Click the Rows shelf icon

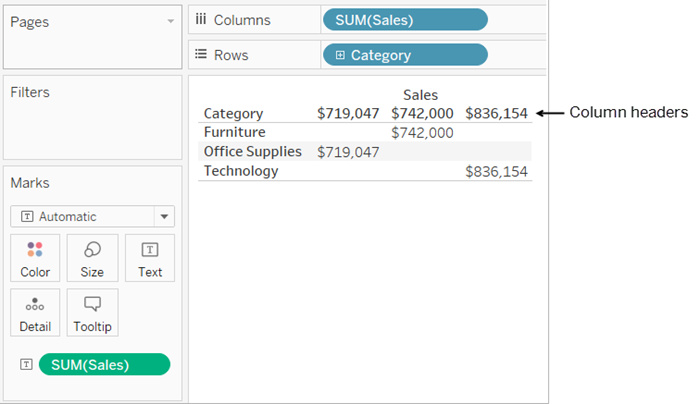[x=200, y=55]
